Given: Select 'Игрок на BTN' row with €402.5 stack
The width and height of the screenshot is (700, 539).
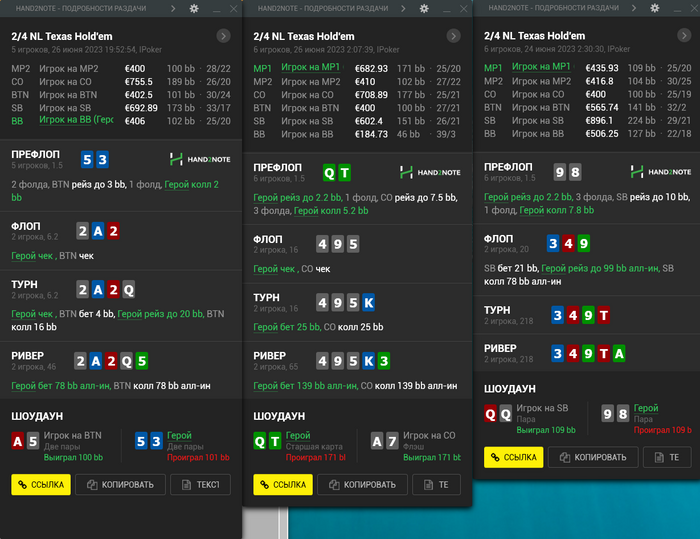Looking at the screenshot, I should (x=121, y=95).
